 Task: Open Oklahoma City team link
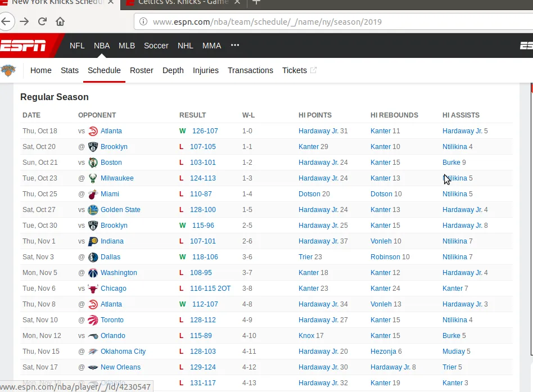coord(123,352)
